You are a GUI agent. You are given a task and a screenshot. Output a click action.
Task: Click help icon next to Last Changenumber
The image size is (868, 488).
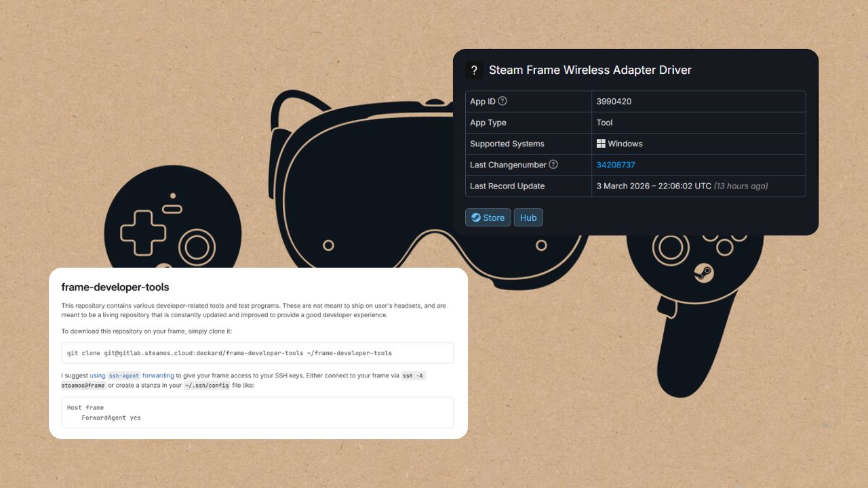553,165
